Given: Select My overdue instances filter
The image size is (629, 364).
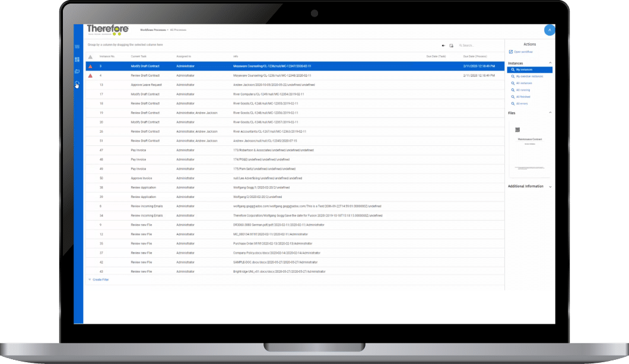Looking at the screenshot, I should (x=529, y=76).
